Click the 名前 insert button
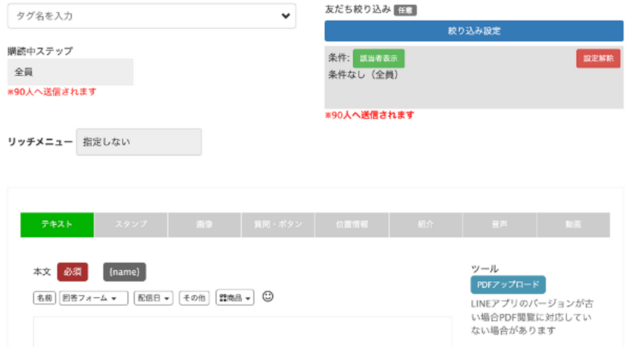644x347 pixels. [44, 298]
